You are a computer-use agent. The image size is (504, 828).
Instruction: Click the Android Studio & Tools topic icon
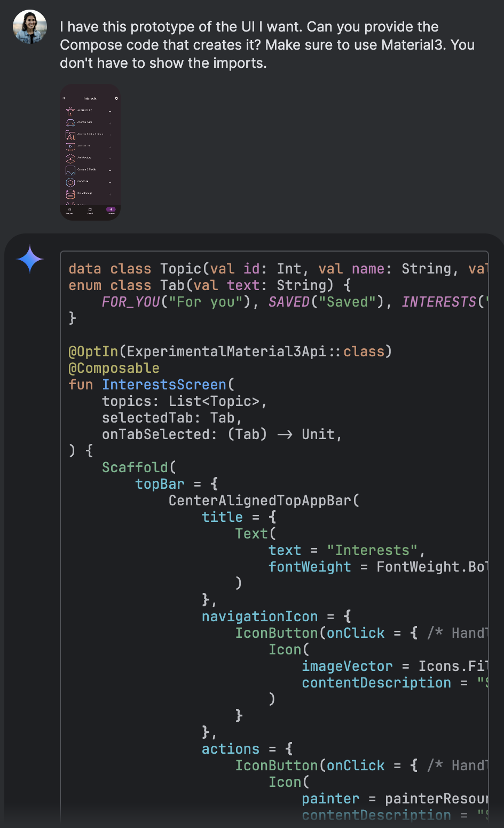[x=70, y=135]
